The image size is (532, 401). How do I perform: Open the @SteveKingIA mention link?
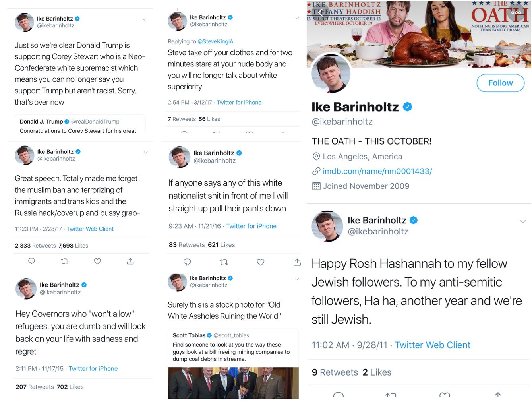coord(215,41)
